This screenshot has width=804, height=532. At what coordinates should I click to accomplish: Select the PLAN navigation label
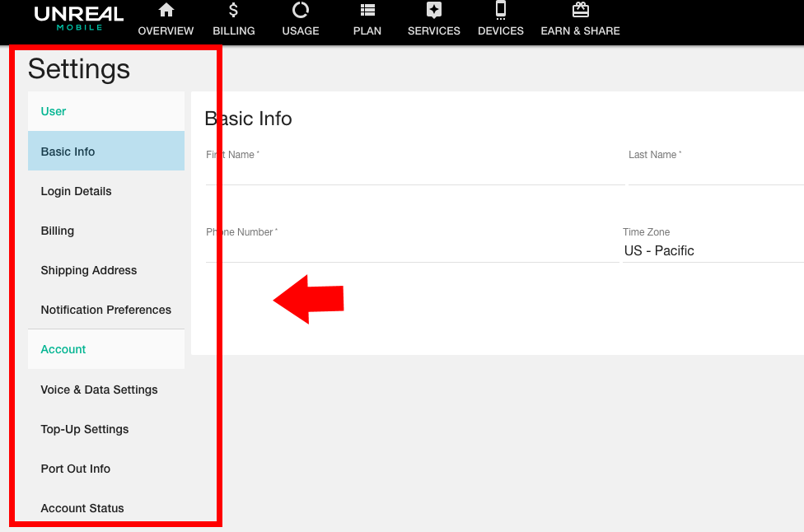[367, 30]
